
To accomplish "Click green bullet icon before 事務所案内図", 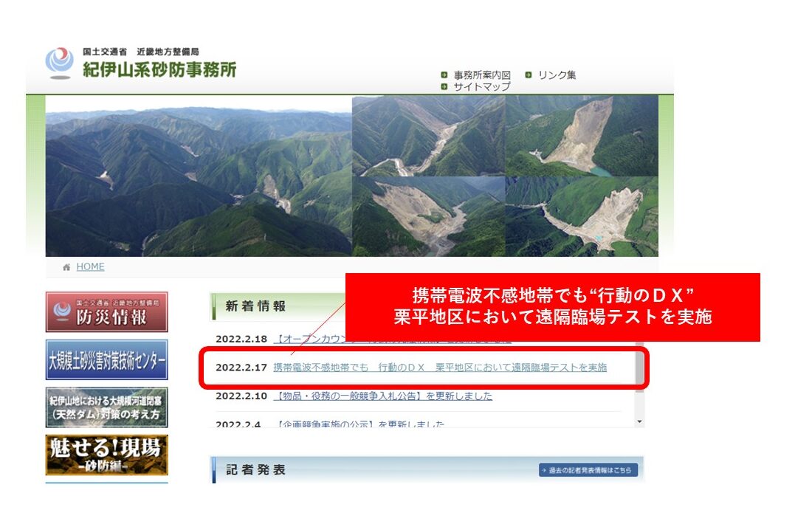I will [x=444, y=75].
